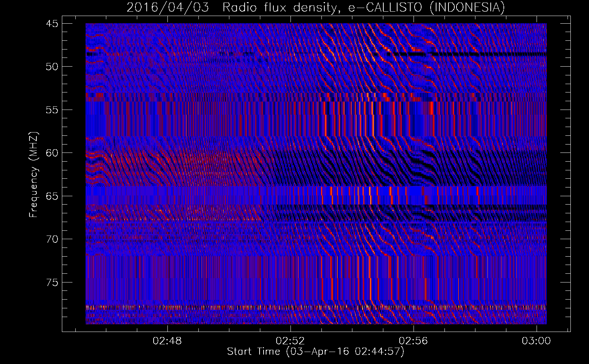The width and height of the screenshot is (589, 364).
Task: Click the 60 frequency tick label
Action: pyautogui.click(x=52, y=153)
